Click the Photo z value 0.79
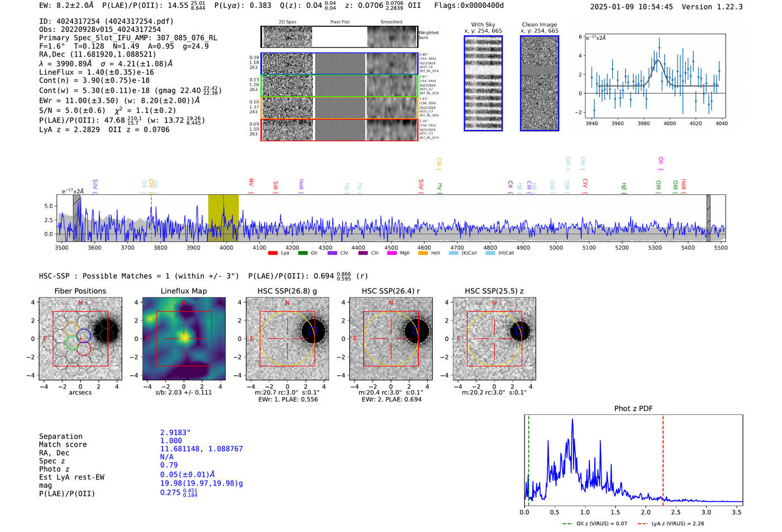The image size is (782, 532). 169,465
